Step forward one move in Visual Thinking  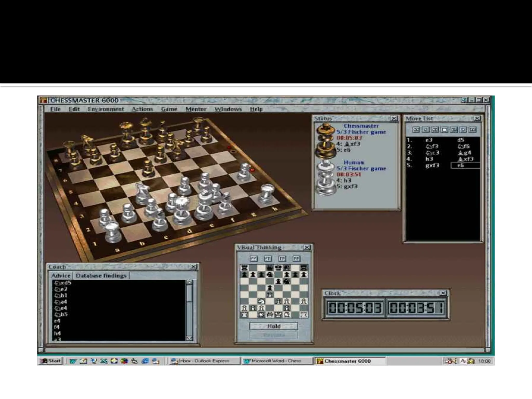pos(282,258)
